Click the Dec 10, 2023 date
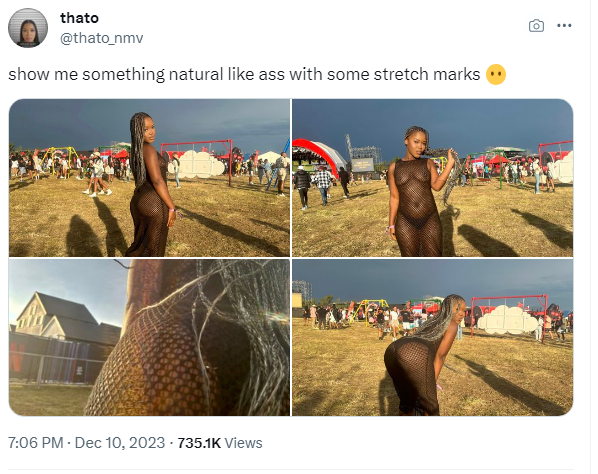Viewport: 598px width, 474px height. pyautogui.click(x=120, y=443)
